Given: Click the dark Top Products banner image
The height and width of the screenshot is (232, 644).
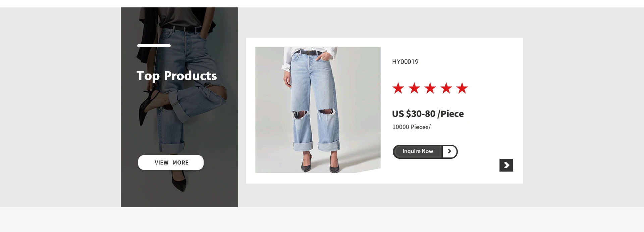Looking at the screenshot, I should (x=179, y=107).
